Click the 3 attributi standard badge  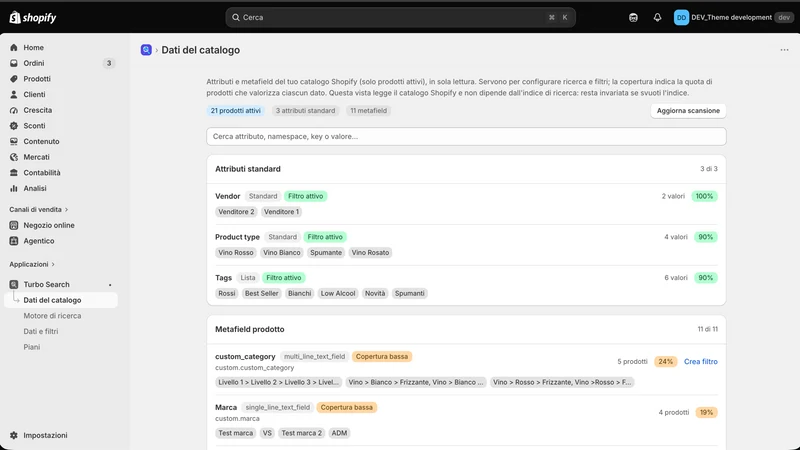305,111
